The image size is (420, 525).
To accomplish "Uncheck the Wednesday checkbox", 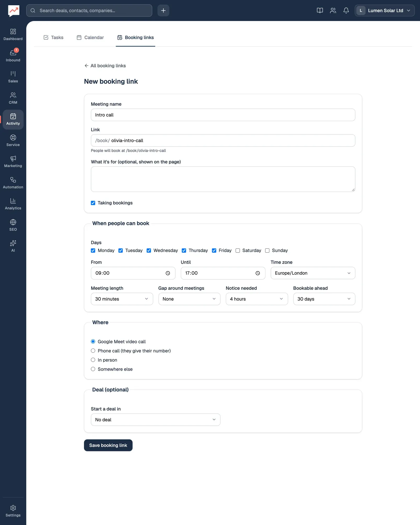I will click(x=149, y=250).
